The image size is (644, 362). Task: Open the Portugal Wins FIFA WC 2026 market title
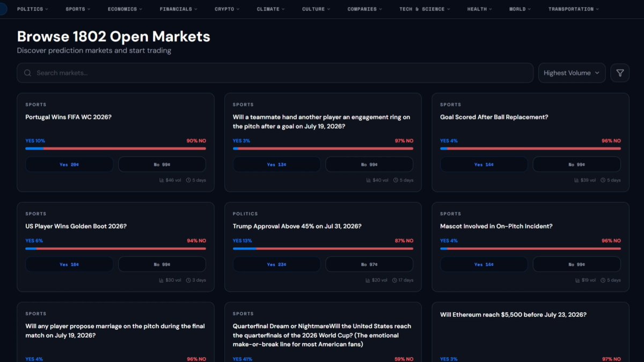point(68,117)
